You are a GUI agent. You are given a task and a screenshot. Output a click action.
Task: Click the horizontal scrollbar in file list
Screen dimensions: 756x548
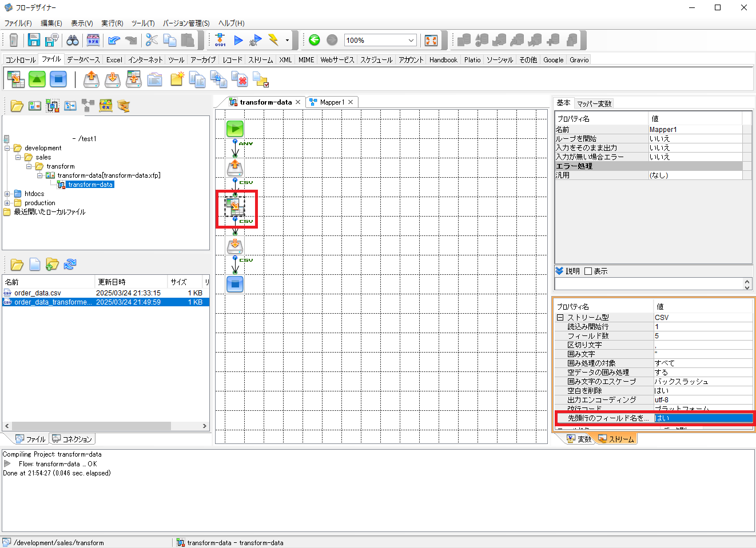[x=91, y=426]
